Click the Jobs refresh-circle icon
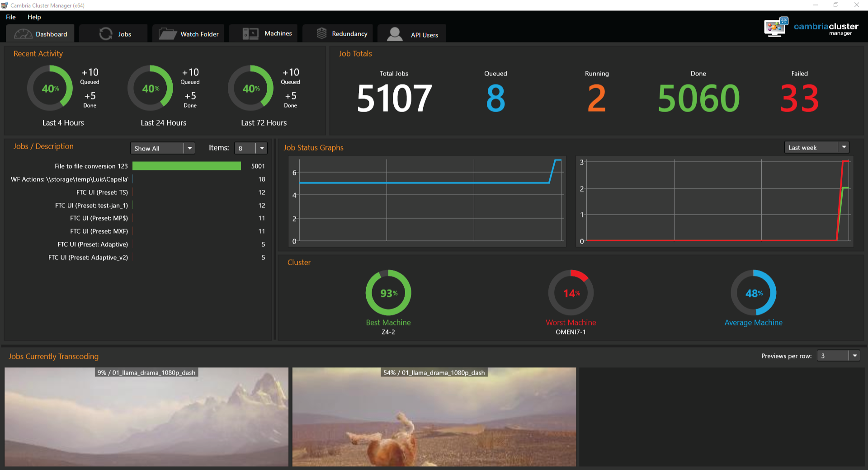The width and height of the screenshot is (868, 470). pos(106,34)
